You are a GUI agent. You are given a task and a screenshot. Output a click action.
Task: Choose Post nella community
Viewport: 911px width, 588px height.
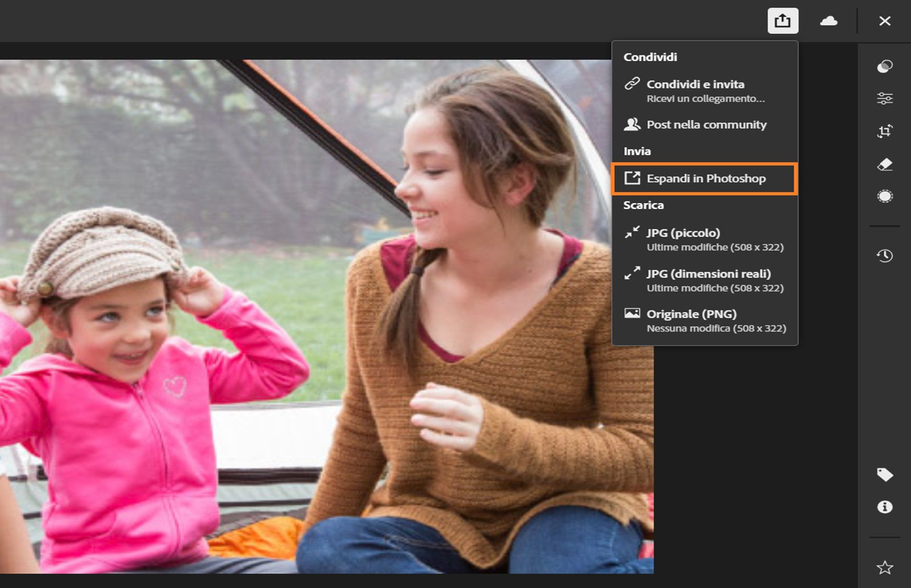coord(706,125)
